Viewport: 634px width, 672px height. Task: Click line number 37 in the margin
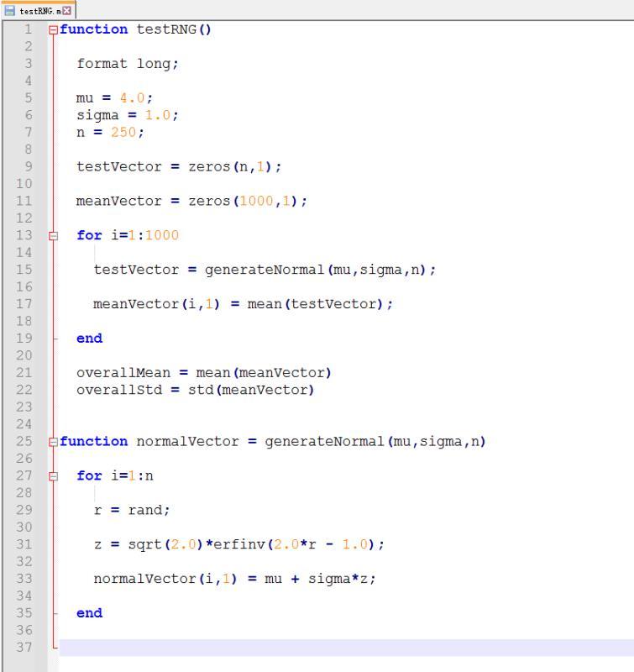[x=24, y=647]
